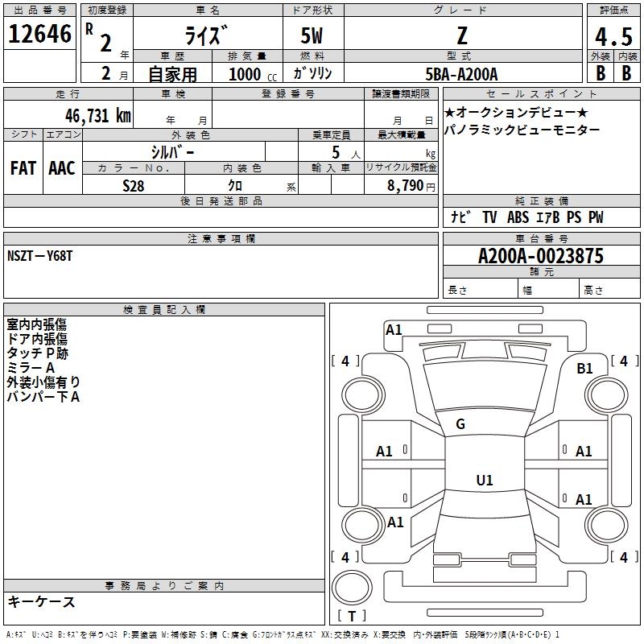Click the exterior color シルバー

coord(172,152)
